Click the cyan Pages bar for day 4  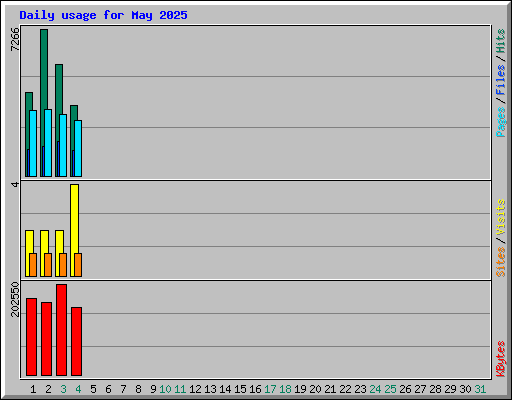(x=78, y=148)
